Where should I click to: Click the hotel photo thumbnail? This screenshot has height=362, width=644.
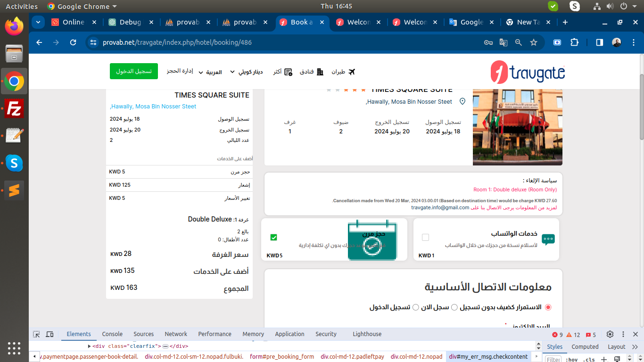(x=518, y=127)
